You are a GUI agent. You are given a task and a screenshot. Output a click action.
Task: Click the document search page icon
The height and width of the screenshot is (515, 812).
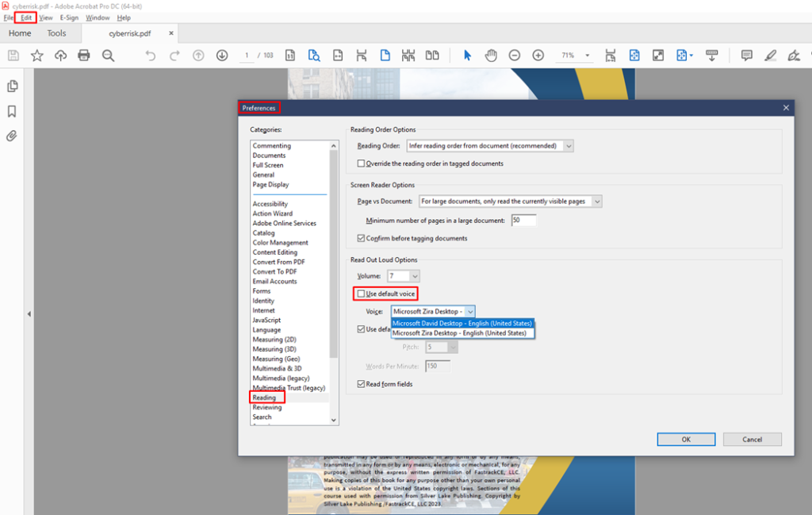[x=314, y=56]
